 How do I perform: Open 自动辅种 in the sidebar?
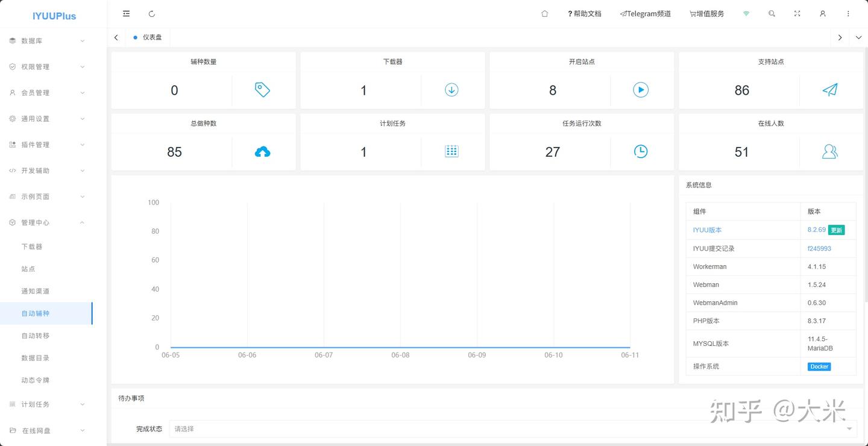tap(46, 313)
